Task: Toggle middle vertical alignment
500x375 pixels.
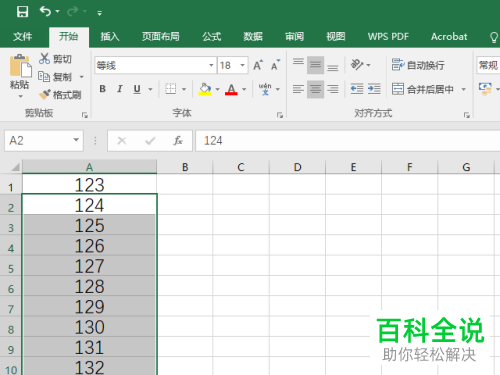Action: tap(315, 65)
